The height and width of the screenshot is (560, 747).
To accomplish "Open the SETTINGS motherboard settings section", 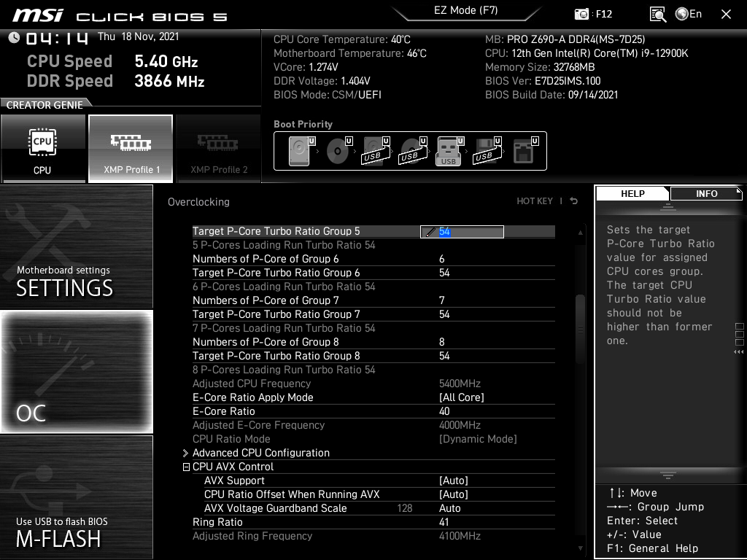I will (76, 246).
